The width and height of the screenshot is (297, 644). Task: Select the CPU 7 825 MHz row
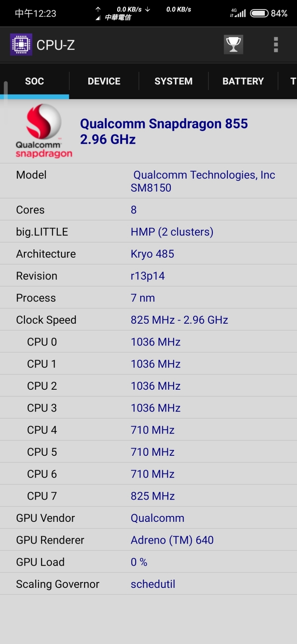pos(148,495)
